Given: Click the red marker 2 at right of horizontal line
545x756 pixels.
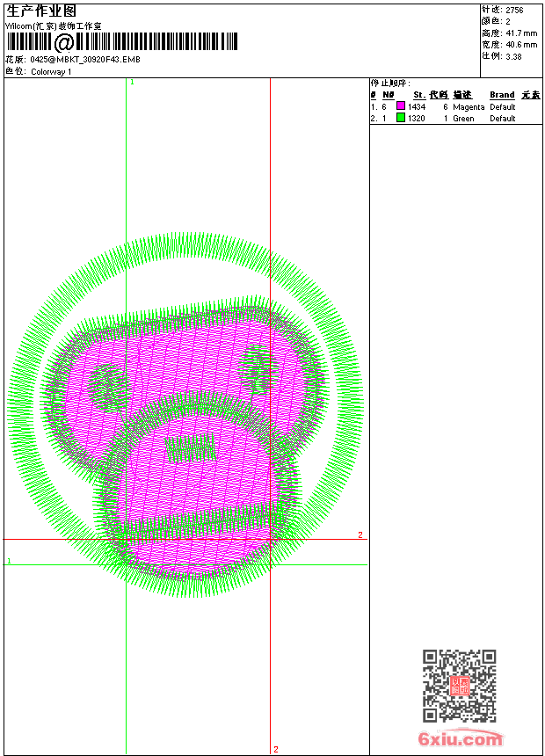Looking at the screenshot, I should [x=360, y=534].
